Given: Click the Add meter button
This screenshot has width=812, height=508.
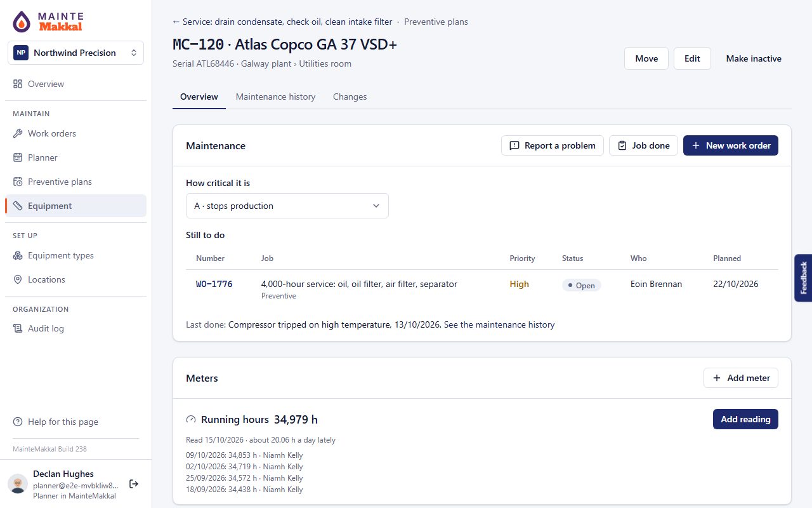Looking at the screenshot, I should (x=741, y=378).
